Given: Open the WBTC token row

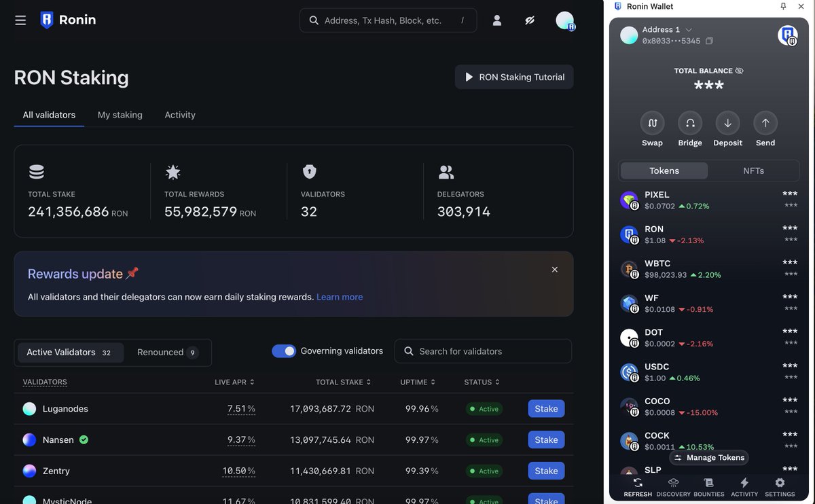Looking at the screenshot, I should [708, 269].
